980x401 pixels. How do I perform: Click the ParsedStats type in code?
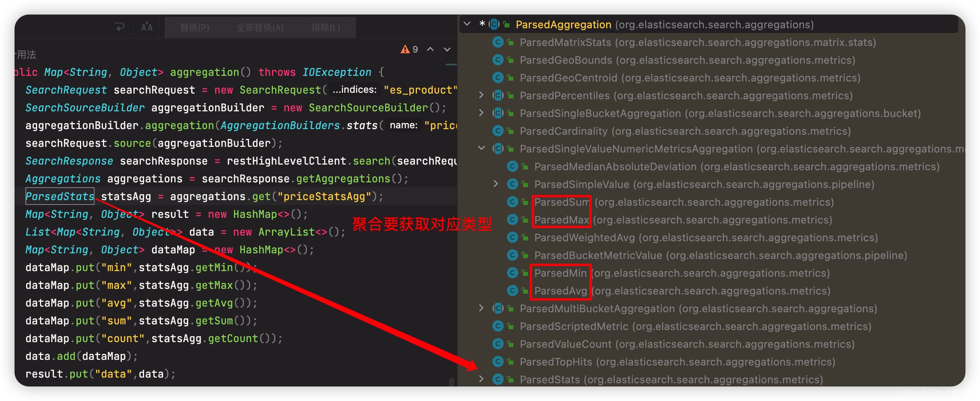[x=60, y=196]
